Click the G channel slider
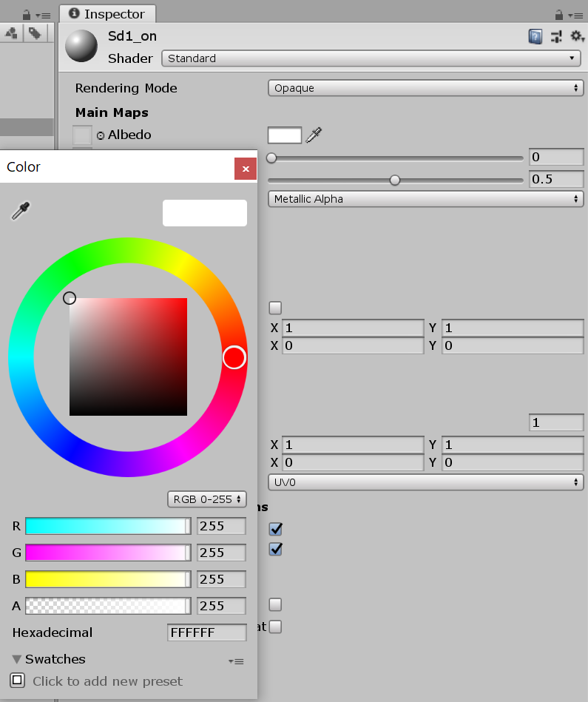Image resolution: width=588 pixels, height=702 pixels. pos(108,553)
